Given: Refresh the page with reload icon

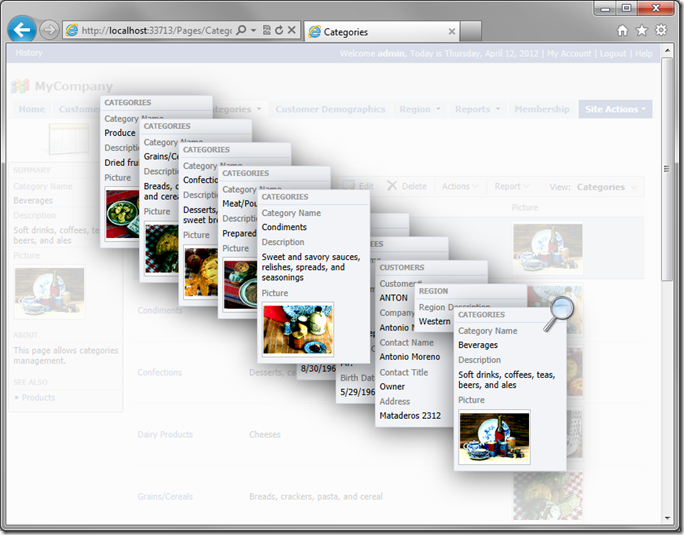Looking at the screenshot, I should point(279,30).
